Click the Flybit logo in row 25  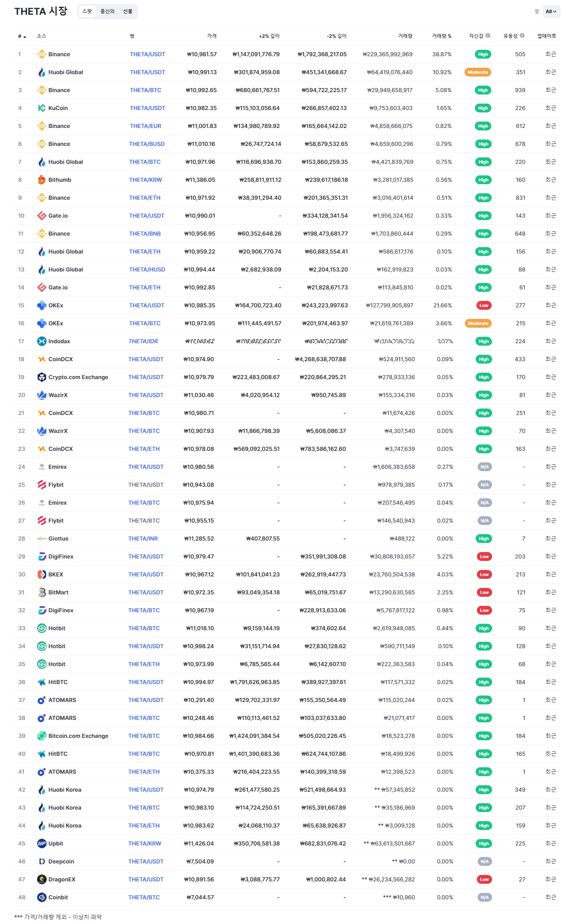(x=41, y=485)
